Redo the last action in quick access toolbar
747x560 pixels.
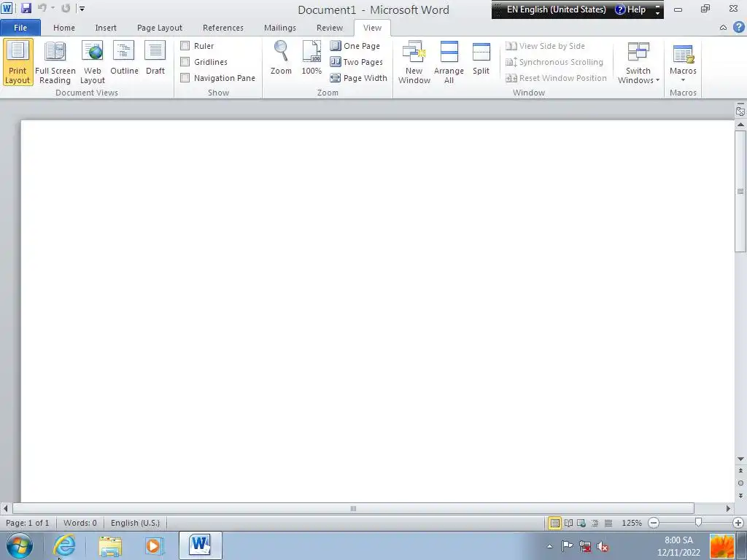coord(66,8)
